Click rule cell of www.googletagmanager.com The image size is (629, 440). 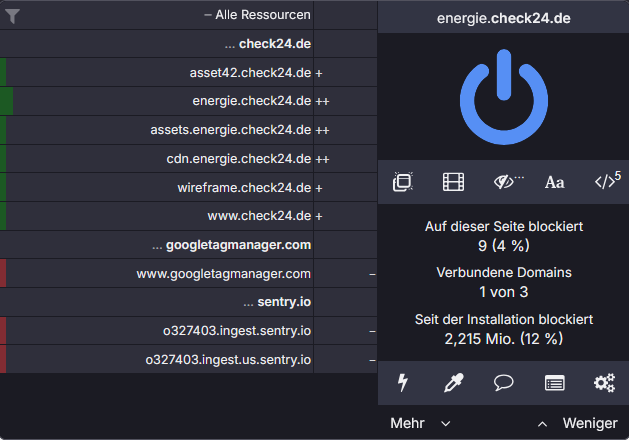coord(345,274)
